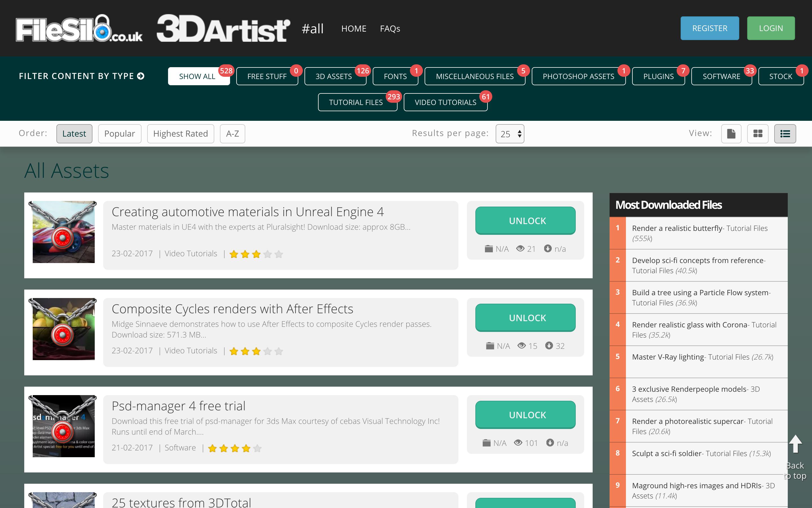Viewport: 812px width, 508px height.
Task: Rate Creating automotive materials five stars
Action: click(x=279, y=254)
